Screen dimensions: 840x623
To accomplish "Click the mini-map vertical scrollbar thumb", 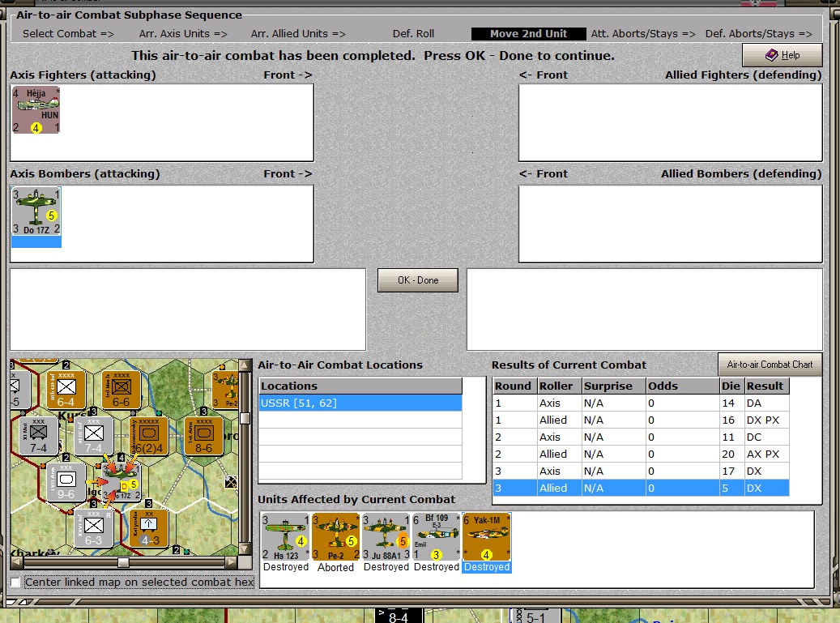I will pos(245,418).
